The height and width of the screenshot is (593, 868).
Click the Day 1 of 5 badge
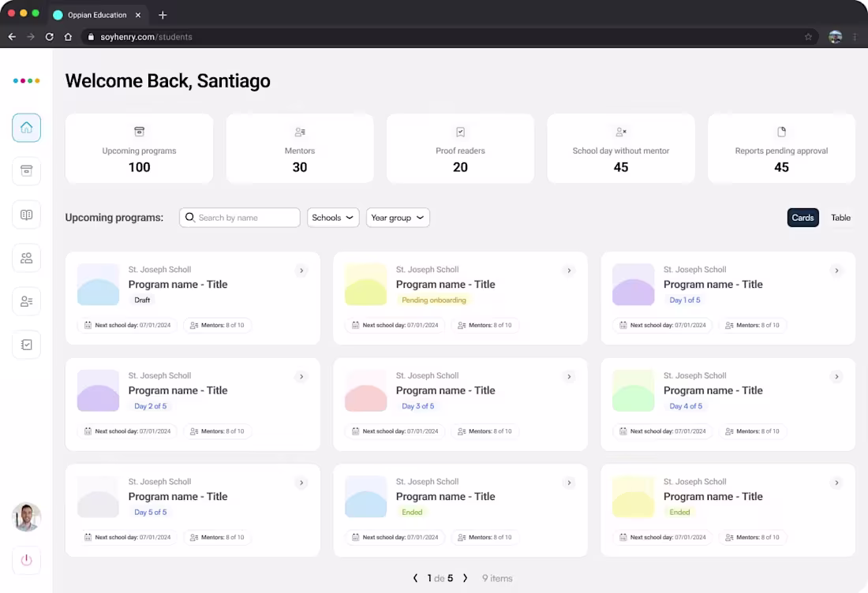(685, 300)
